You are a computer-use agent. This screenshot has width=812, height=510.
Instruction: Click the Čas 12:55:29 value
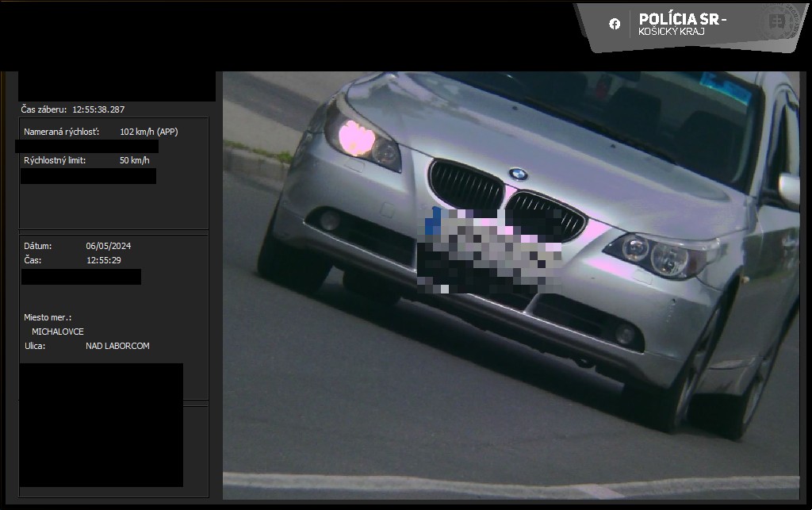[x=104, y=260]
